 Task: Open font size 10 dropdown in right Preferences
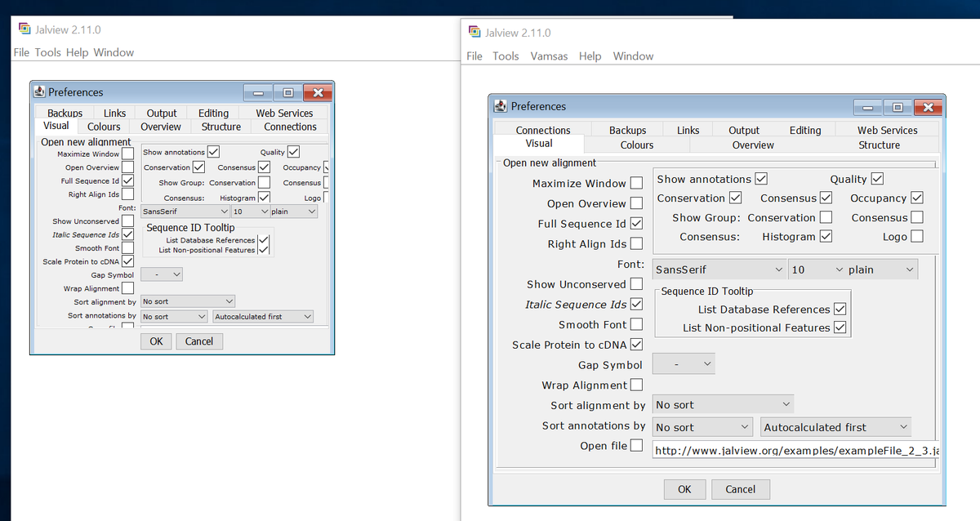(x=817, y=269)
